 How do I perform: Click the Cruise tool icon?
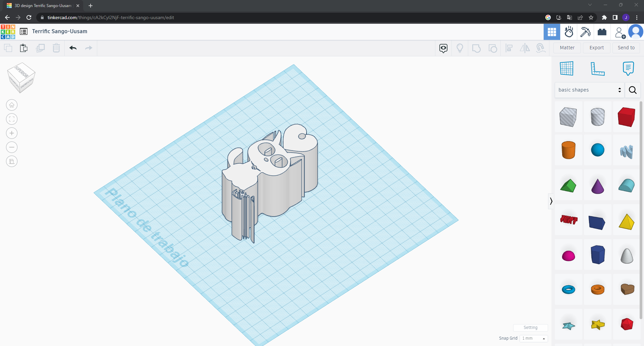pos(541,48)
